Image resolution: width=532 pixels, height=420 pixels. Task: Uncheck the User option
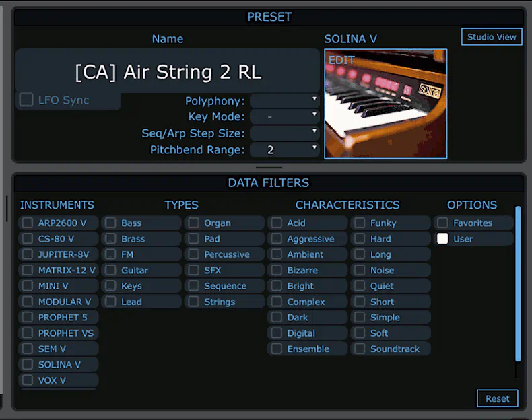[x=442, y=239]
